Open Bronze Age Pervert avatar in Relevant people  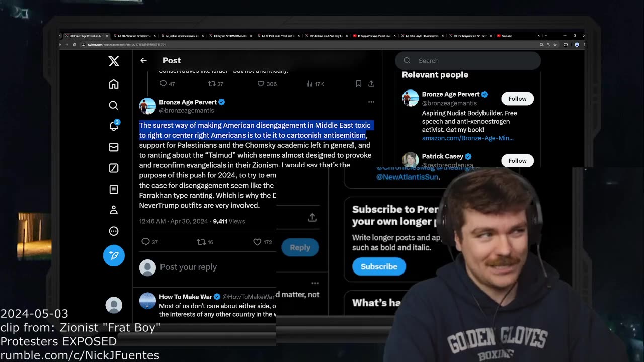411,98
